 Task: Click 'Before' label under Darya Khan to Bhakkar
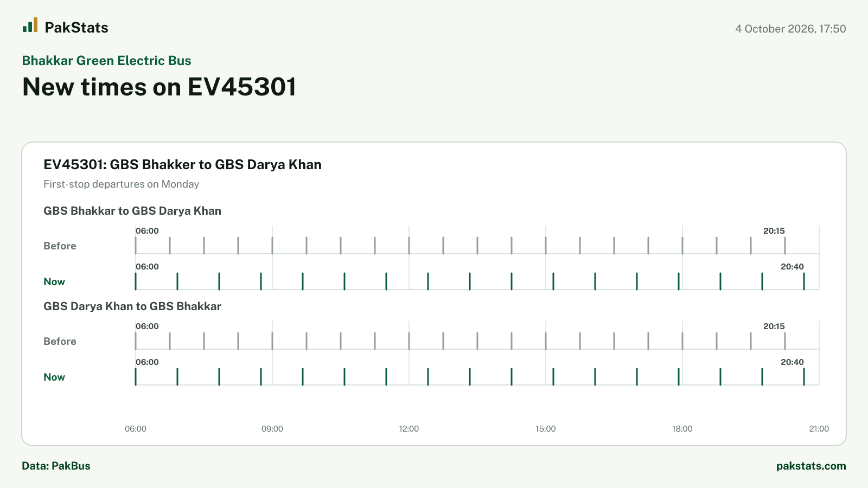(60, 342)
